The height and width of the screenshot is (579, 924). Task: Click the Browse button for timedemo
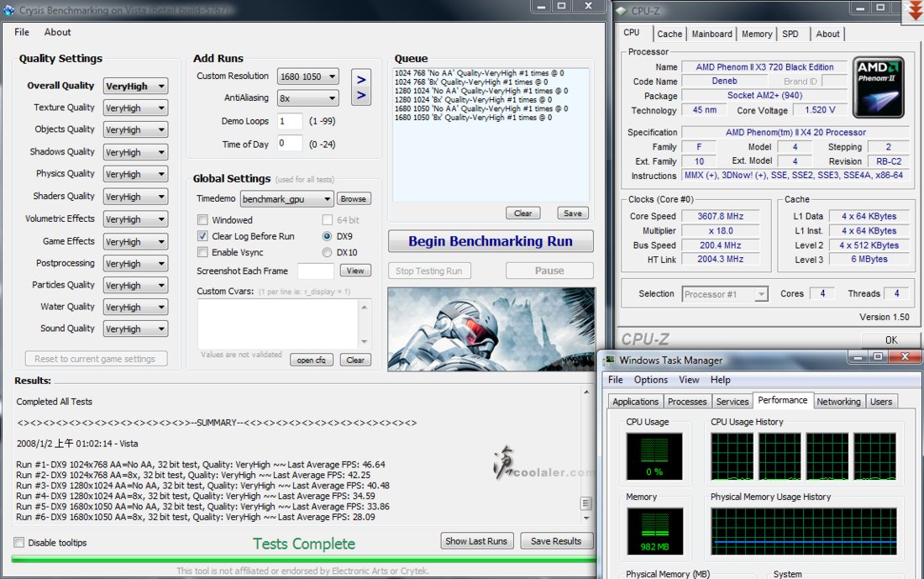[353, 199]
